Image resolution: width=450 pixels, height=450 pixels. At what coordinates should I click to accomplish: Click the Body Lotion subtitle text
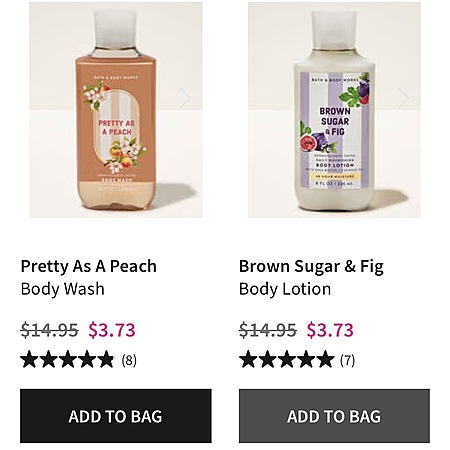coord(285,289)
